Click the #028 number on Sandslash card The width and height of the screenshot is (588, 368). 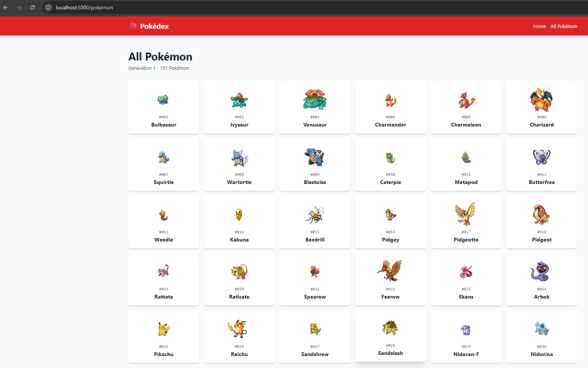click(391, 345)
